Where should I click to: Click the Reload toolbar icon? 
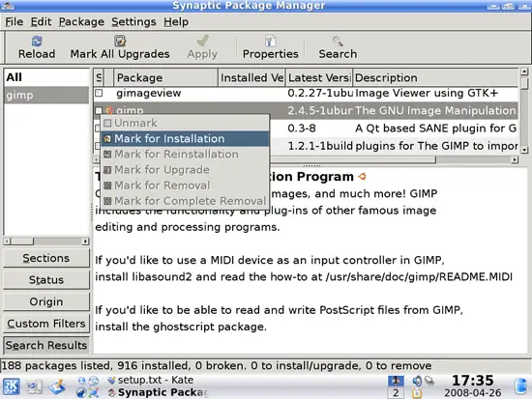point(37,41)
